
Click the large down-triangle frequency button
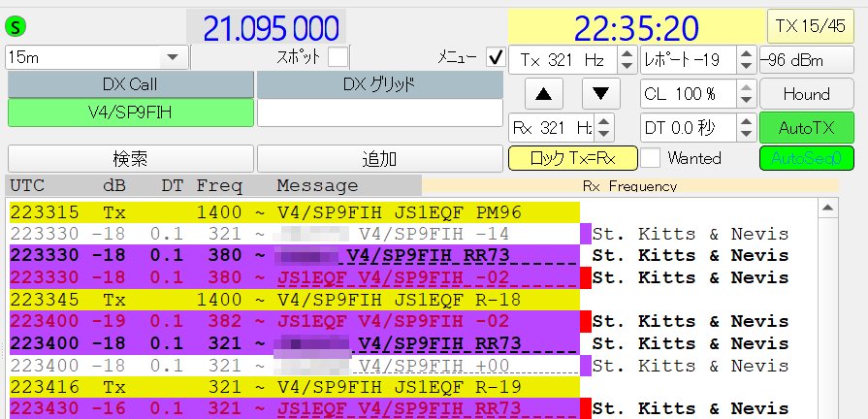coord(600,93)
